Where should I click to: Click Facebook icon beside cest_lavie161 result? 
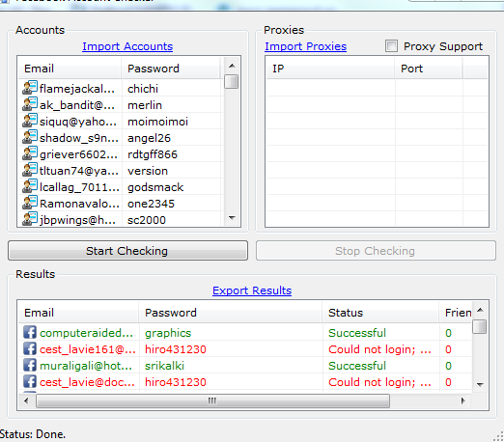pos(30,348)
